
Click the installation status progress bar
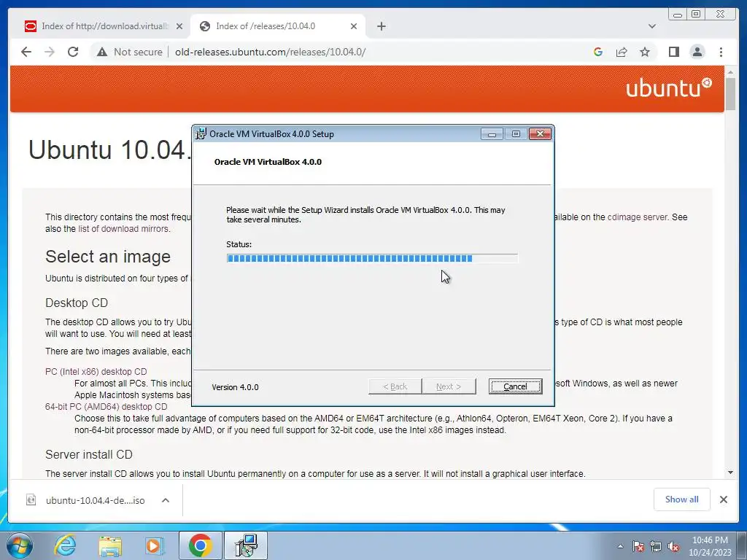372,259
